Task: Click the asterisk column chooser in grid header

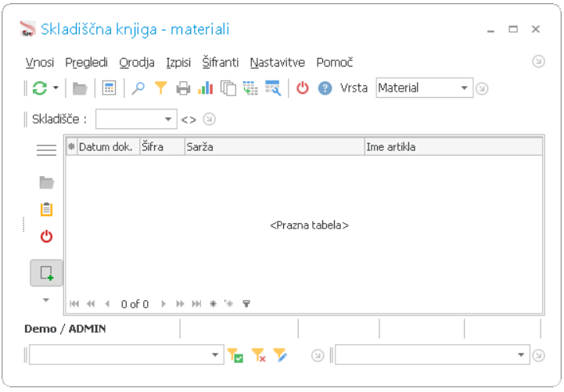Action: pos(72,147)
